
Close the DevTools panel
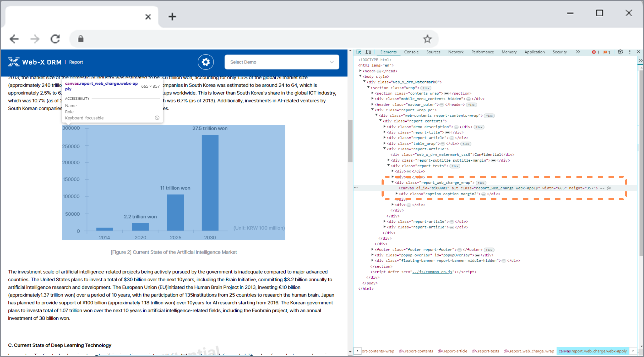(638, 52)
